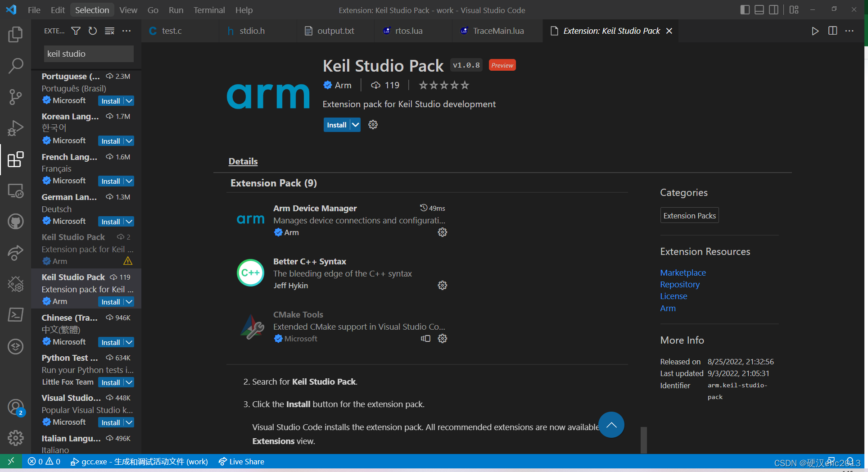Expand Chinese Traditional install dropdown

pyautogui.click(x=129, y=342)
